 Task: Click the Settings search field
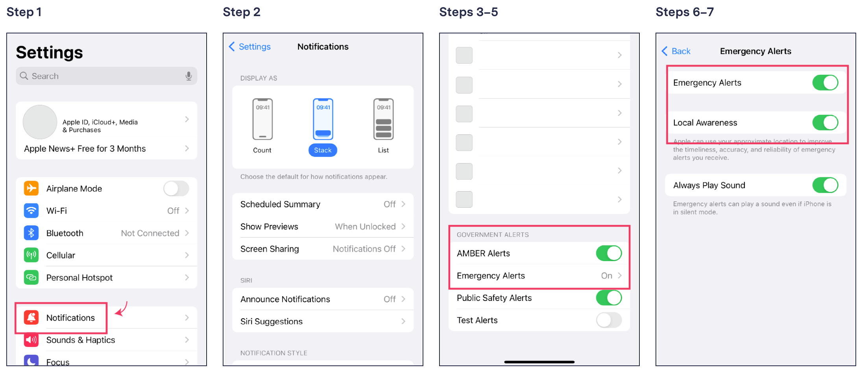click(x=102, y=76)
